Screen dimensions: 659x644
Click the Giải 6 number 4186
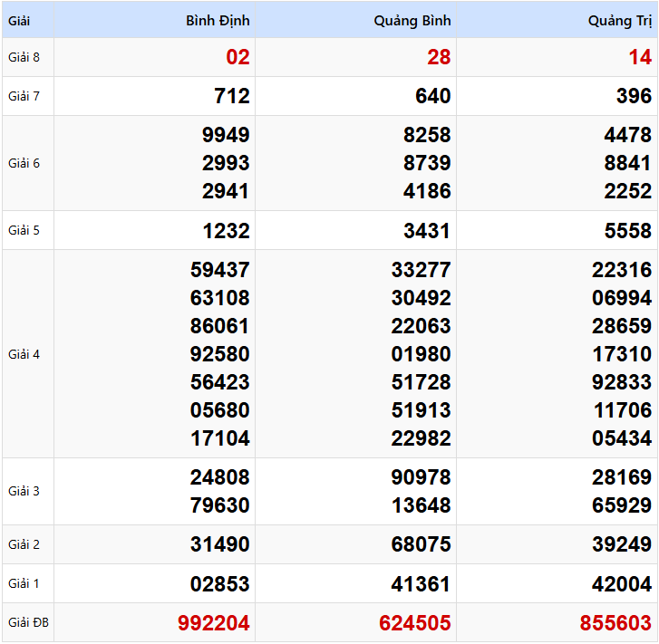coord(427,191)
